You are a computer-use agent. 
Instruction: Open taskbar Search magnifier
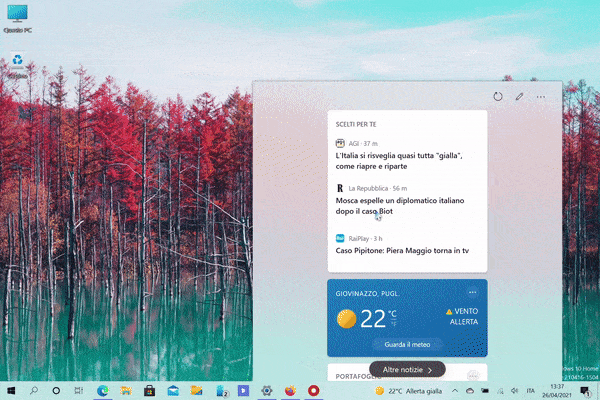(34, 390)
